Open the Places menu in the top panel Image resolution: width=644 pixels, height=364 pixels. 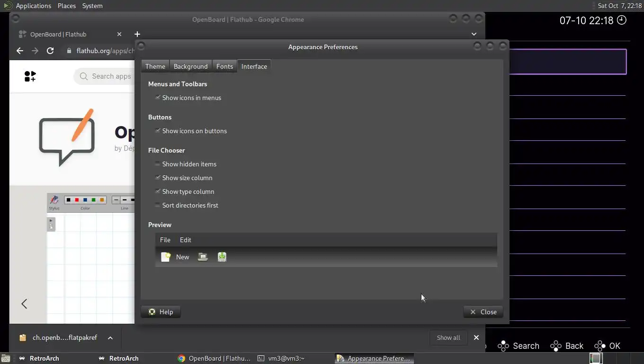click(x=67, y=6)
